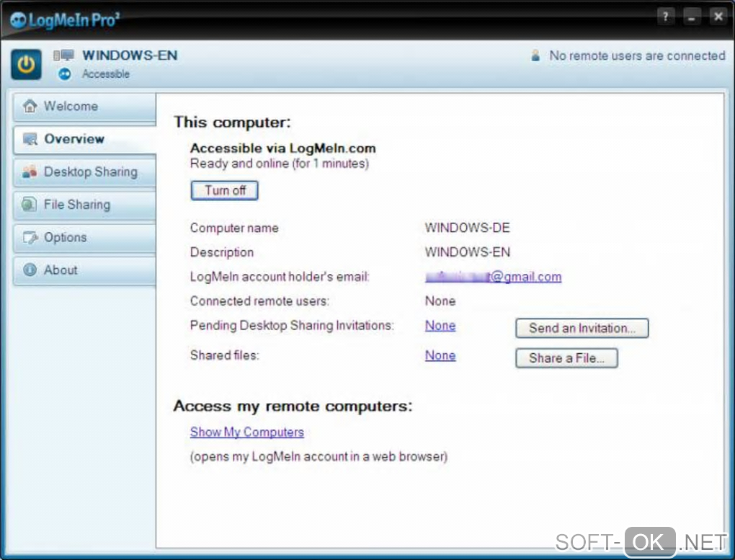Click the Computer name value WINDOWS-DE
The image size is (735, 560).
pos(468,228)
